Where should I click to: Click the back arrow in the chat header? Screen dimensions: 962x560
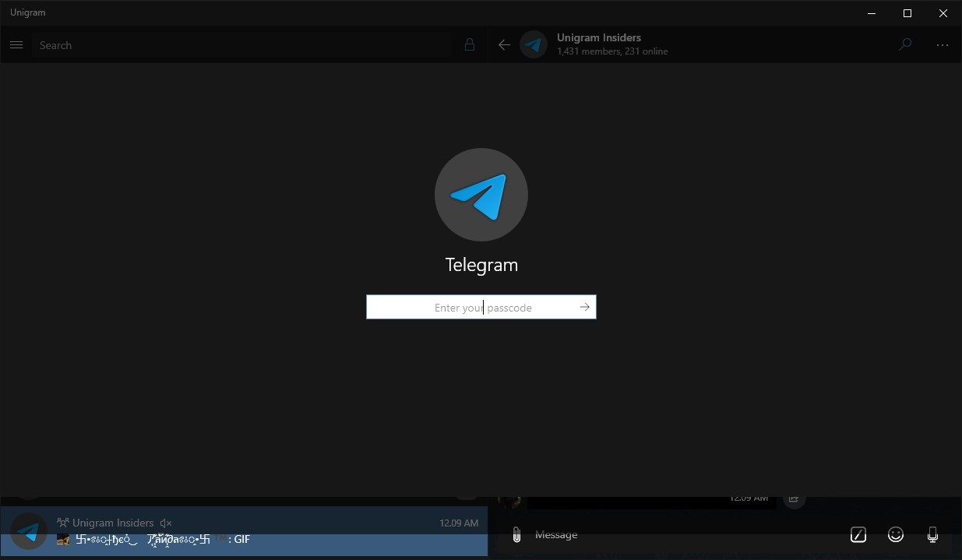pos(503,44)
